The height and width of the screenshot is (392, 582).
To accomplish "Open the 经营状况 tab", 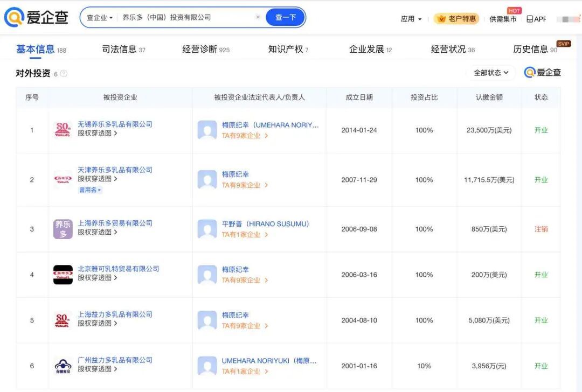I will (x=451, y=48).
